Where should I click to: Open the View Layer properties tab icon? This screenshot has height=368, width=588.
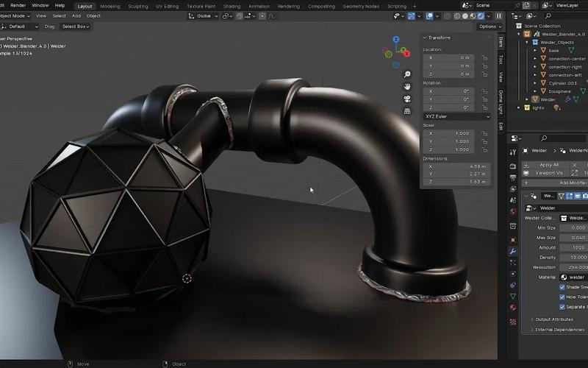(x=512, y=189)
